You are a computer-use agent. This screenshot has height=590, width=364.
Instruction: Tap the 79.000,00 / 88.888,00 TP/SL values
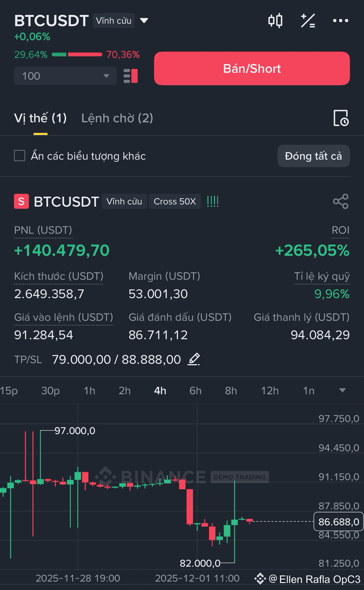[x=116, y=359]
